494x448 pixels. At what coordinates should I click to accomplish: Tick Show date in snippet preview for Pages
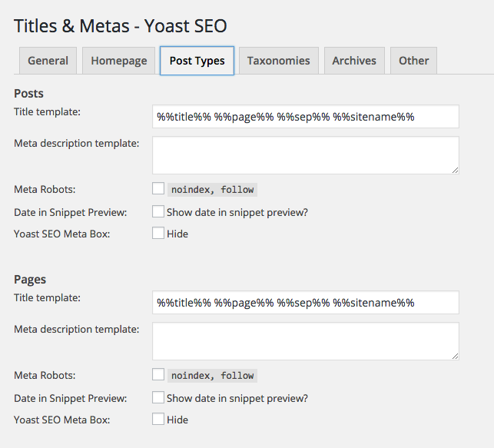(x=158, y=397)
